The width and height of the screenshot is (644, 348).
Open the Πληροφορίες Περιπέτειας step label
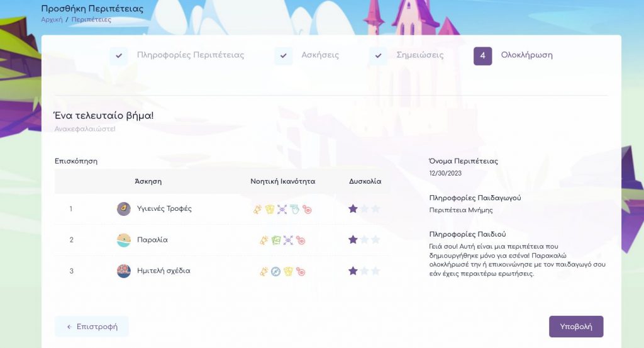pyautogui.click(x=191, y=55)
